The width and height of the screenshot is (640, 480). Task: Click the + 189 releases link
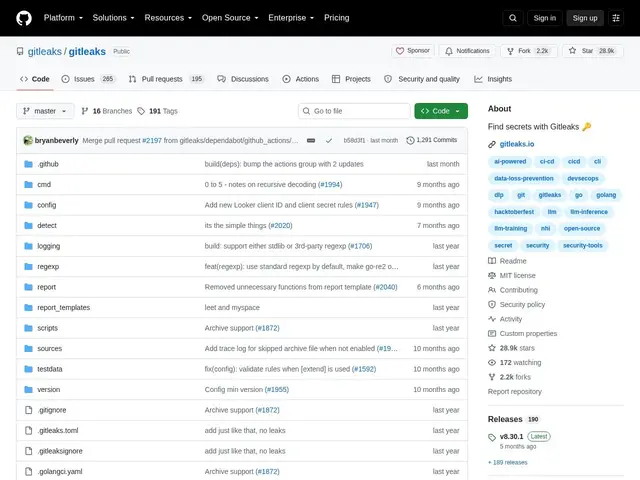coord(507,462)
